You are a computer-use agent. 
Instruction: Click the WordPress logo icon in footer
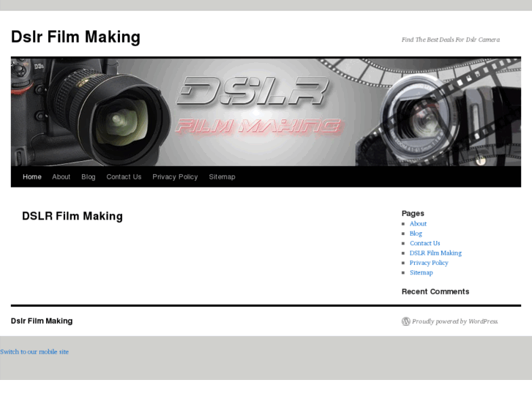pos(406,321)
